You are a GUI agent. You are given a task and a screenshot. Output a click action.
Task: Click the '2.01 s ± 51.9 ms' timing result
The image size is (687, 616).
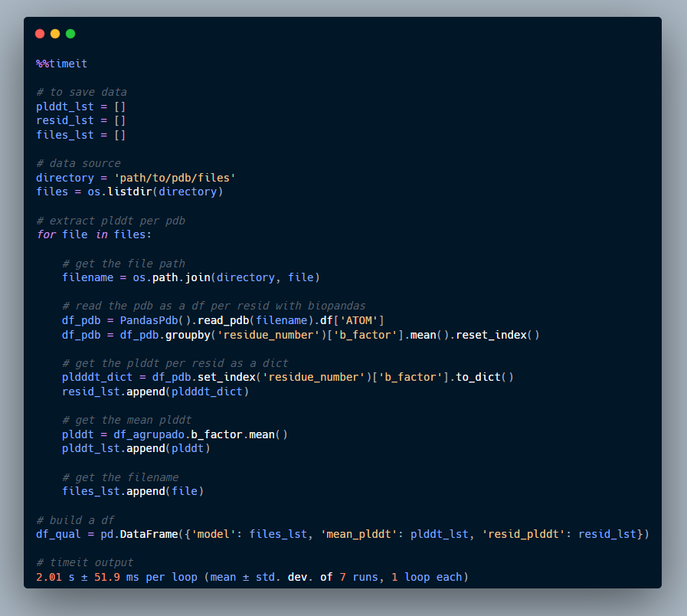tap(87, 577)
